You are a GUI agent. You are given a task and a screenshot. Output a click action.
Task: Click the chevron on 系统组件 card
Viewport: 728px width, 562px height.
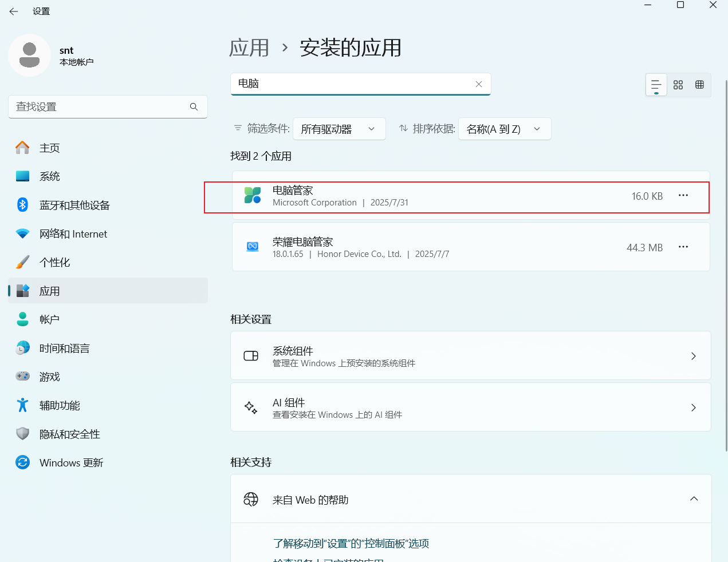tap(694, 356)
